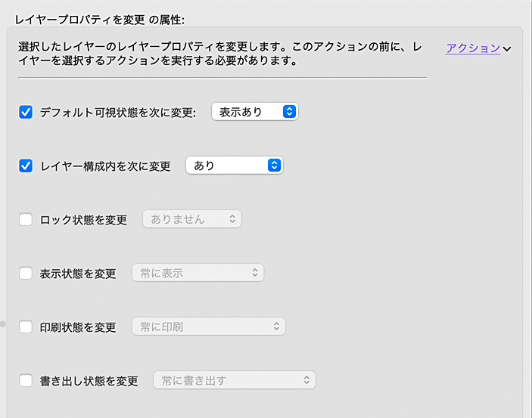Viewport: 532px width, 418px height.
Task: Open the あり dropdown menu
Action: pyautogui.click(x=233, y=166)
